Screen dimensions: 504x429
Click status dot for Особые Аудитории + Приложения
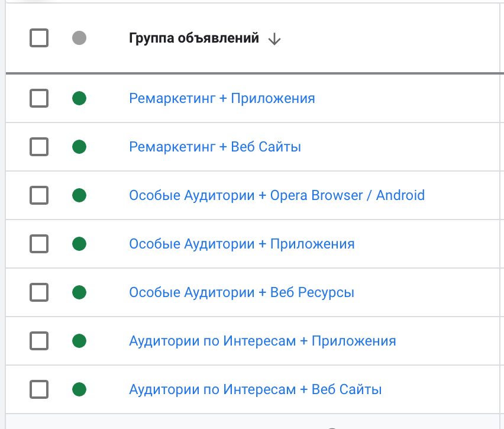point(79,244)
